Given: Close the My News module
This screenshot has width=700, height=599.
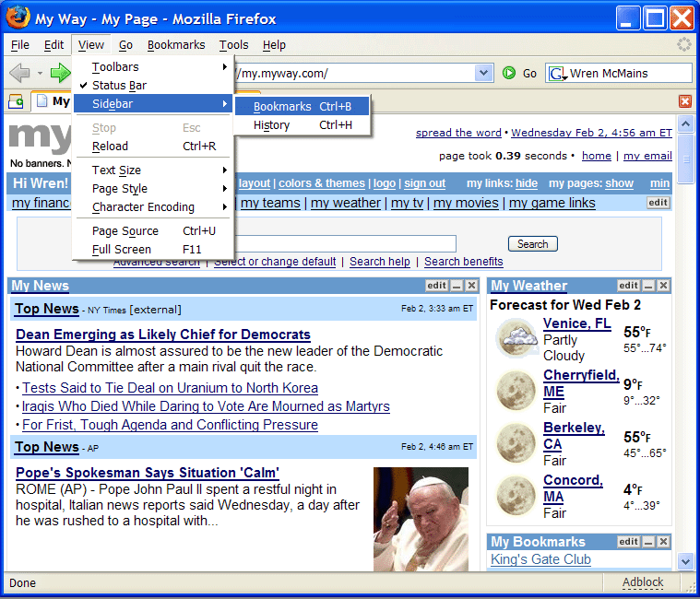Looking at the screenshot, I should [471, 286].
